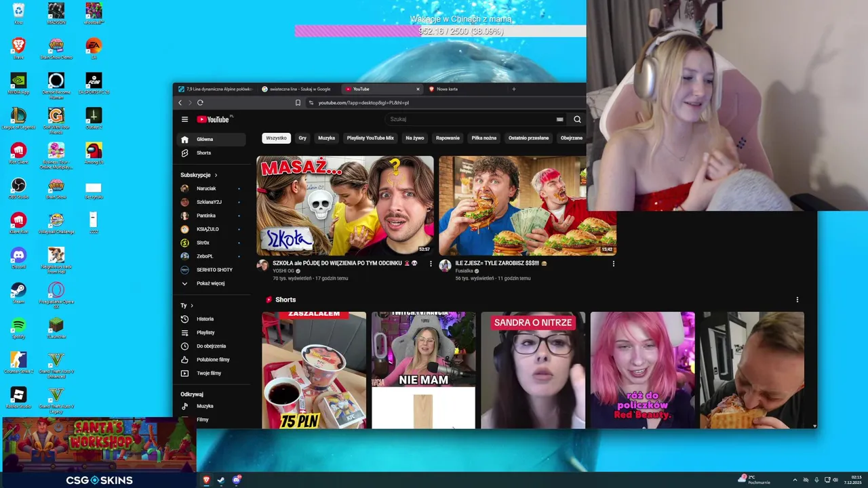
Task: Open the taskbar weather widget
Action: 754,480
